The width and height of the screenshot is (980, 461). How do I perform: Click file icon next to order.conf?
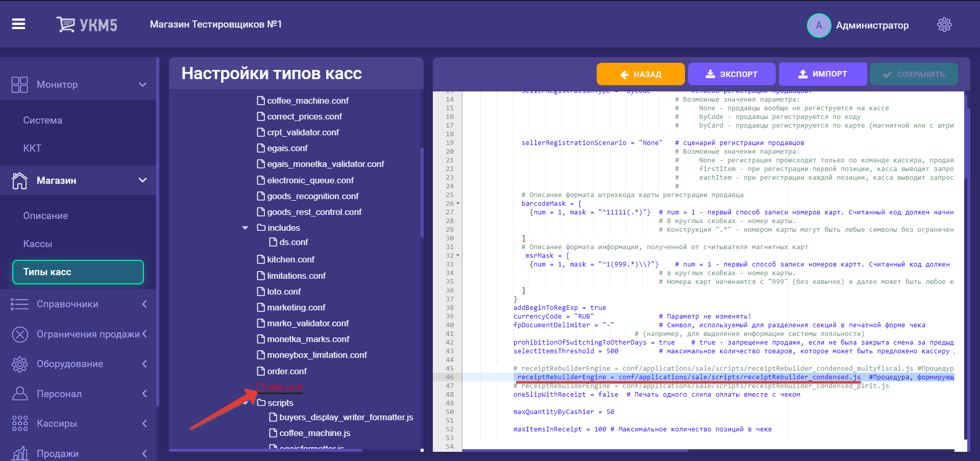pos(261,371)
